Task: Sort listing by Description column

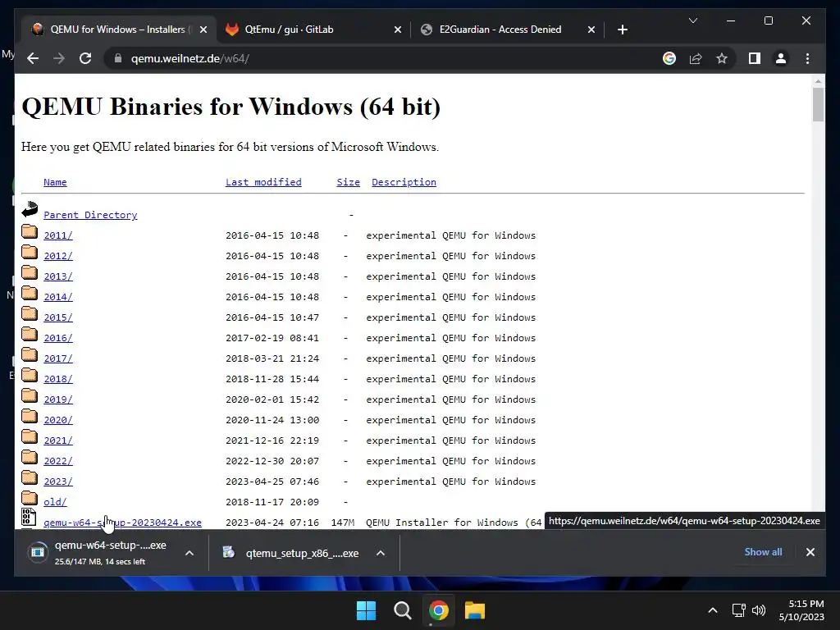Action: coord(404,182)
